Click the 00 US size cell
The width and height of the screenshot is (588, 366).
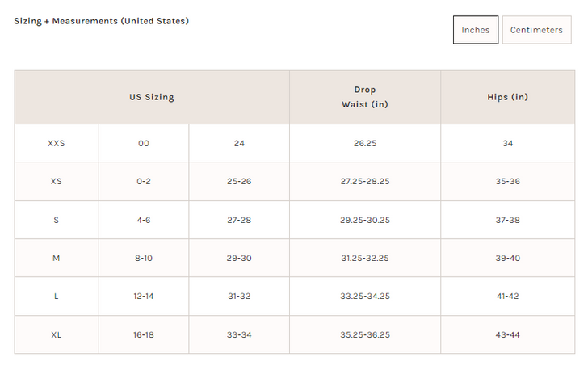pos(144,143)
